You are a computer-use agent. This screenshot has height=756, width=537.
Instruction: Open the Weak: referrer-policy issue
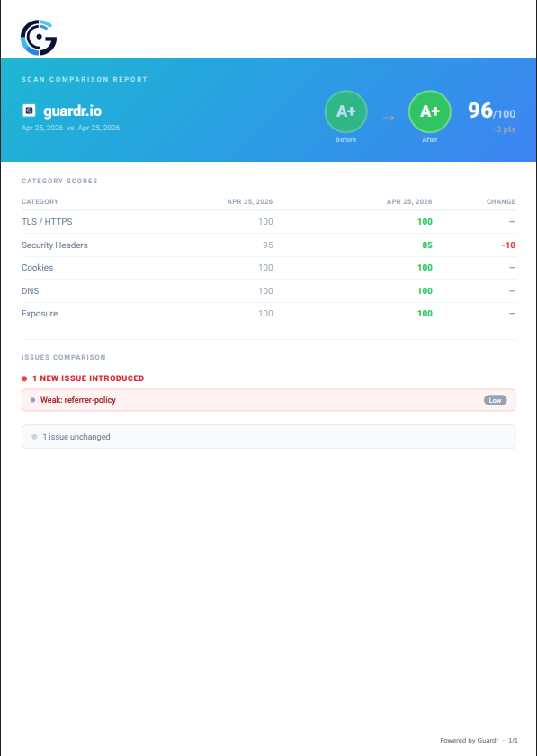coord(268,400)
